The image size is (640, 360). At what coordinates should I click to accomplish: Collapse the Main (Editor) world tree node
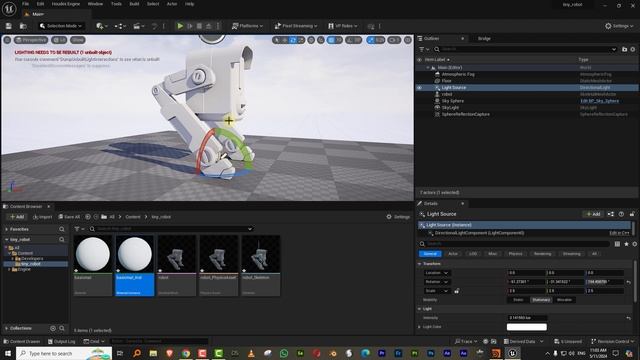click(x=428, y=68)
